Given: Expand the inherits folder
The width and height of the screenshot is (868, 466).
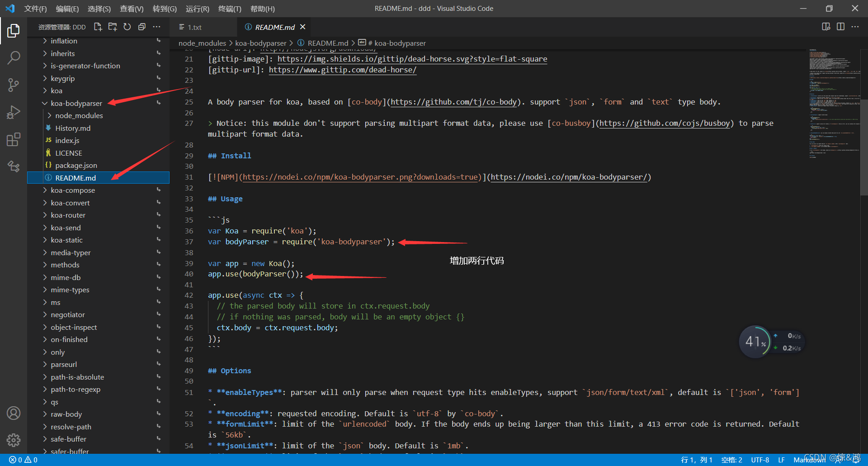Looking at the screenshot, I should (99, 53).
